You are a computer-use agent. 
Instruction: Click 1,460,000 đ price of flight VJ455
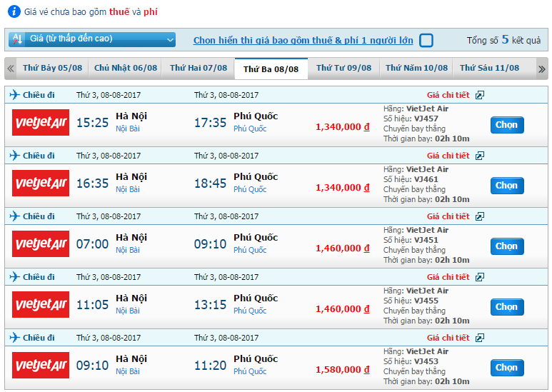[x=343, y=309]
